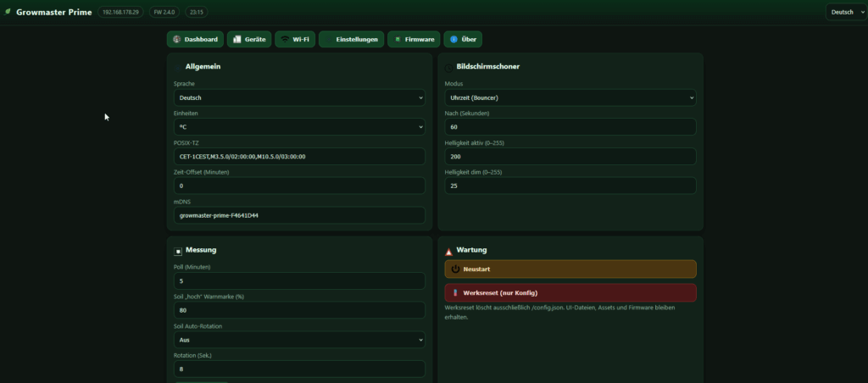Click the Sprache field label
This screenshot has width=868, height=383.
pyautogui.click(x=184, y=84)
